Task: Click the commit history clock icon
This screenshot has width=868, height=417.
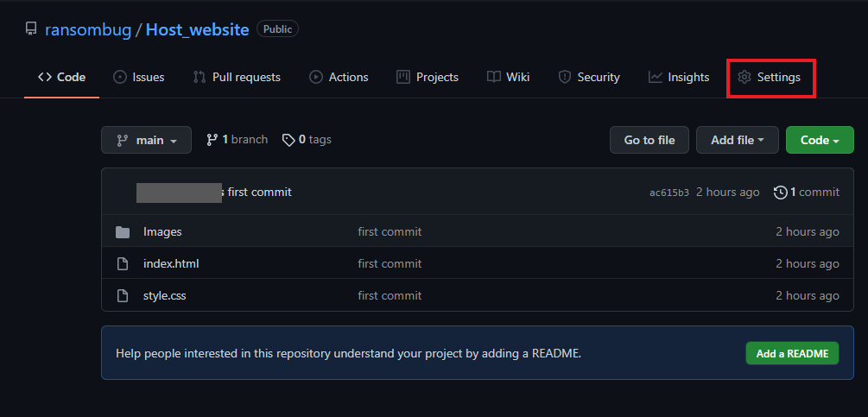Action: 781,192
